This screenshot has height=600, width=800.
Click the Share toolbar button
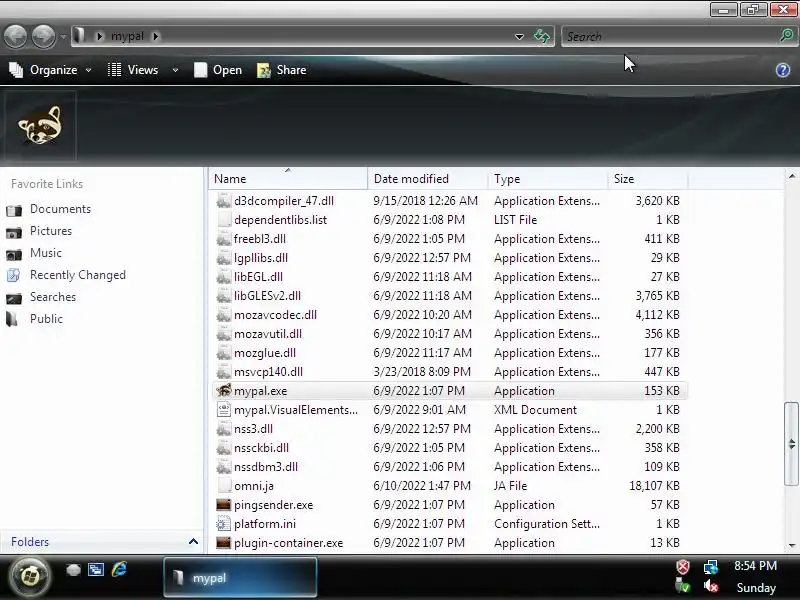pos(282,70)
